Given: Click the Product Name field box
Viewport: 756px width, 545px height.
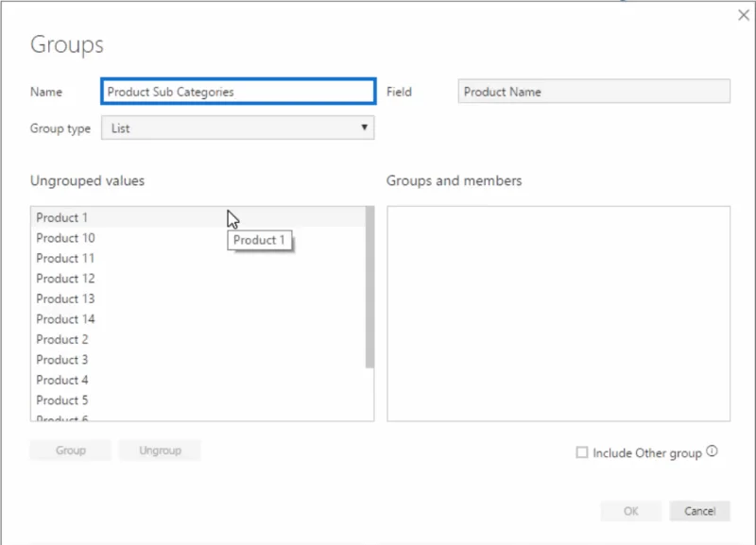Looking at the screenshot, I should point(594,92).
